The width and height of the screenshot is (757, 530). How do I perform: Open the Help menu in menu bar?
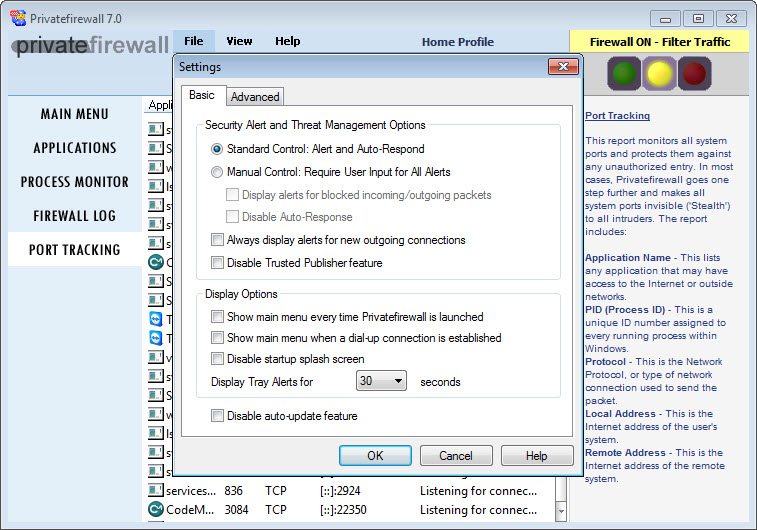[287, 42]
